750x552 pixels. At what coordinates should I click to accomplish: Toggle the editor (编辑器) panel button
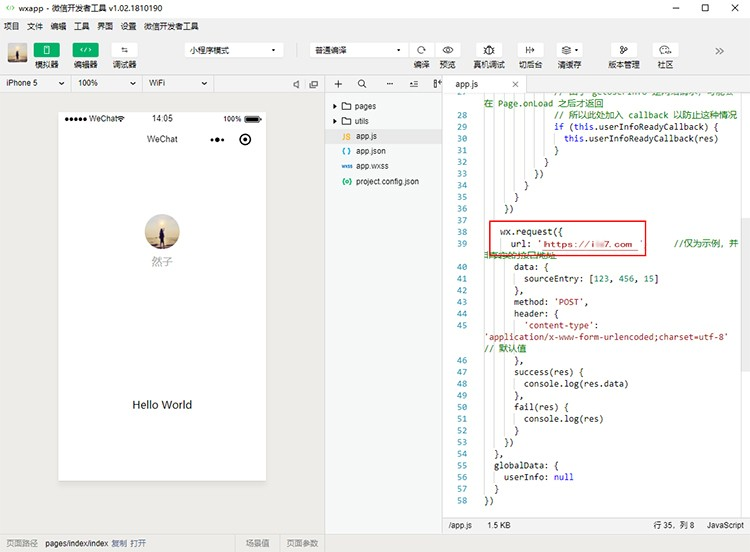coord(85,50)
